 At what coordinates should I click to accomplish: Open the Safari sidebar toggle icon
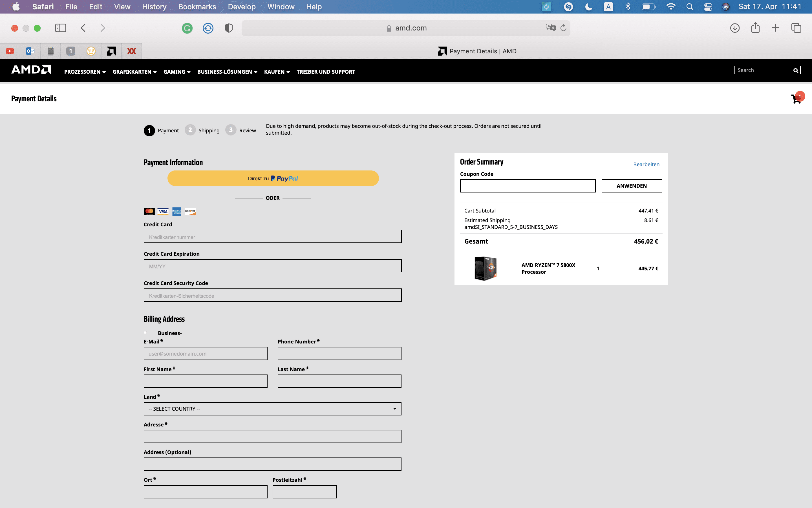pyautogui.click(x=60, y=28)
